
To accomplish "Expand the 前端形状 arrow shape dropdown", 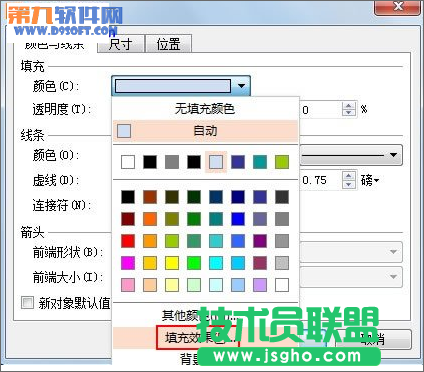I will [351, 252].
